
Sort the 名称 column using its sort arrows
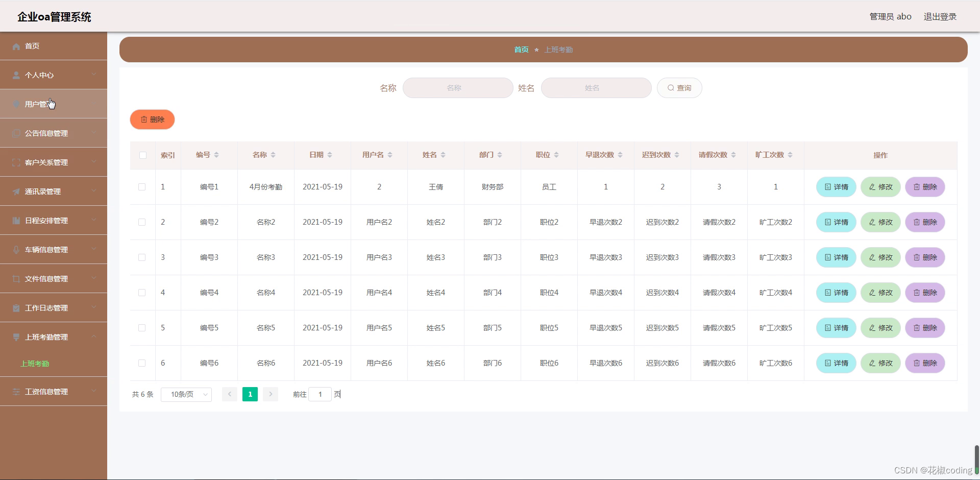click(273, 155)
